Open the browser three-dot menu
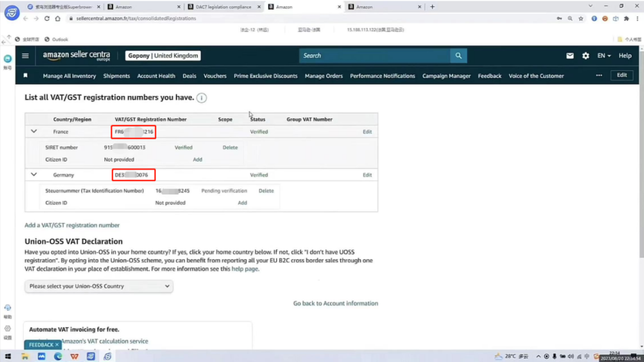 click(637, 18)
